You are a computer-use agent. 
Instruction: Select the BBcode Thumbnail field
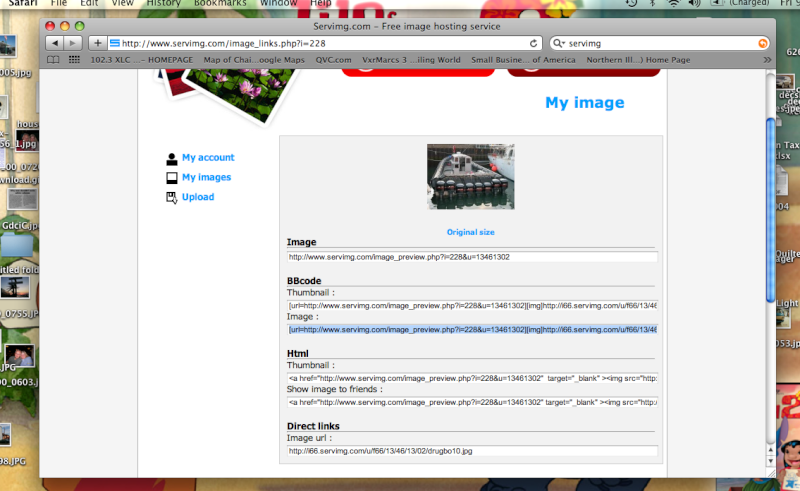(x=472, y=305)
